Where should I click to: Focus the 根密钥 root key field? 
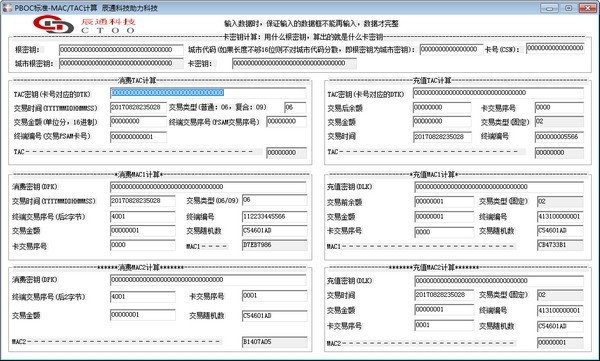121,50
